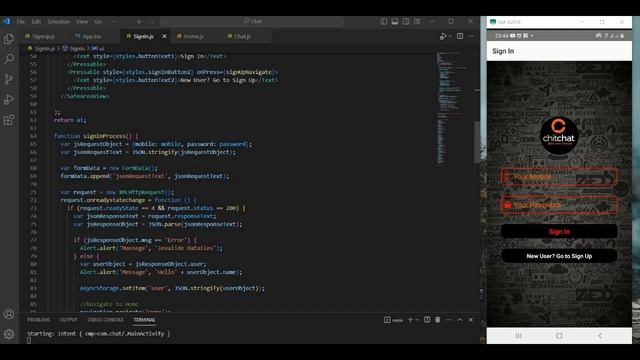
Task: Open the Manage gear icon
Action: click(9, 334)
